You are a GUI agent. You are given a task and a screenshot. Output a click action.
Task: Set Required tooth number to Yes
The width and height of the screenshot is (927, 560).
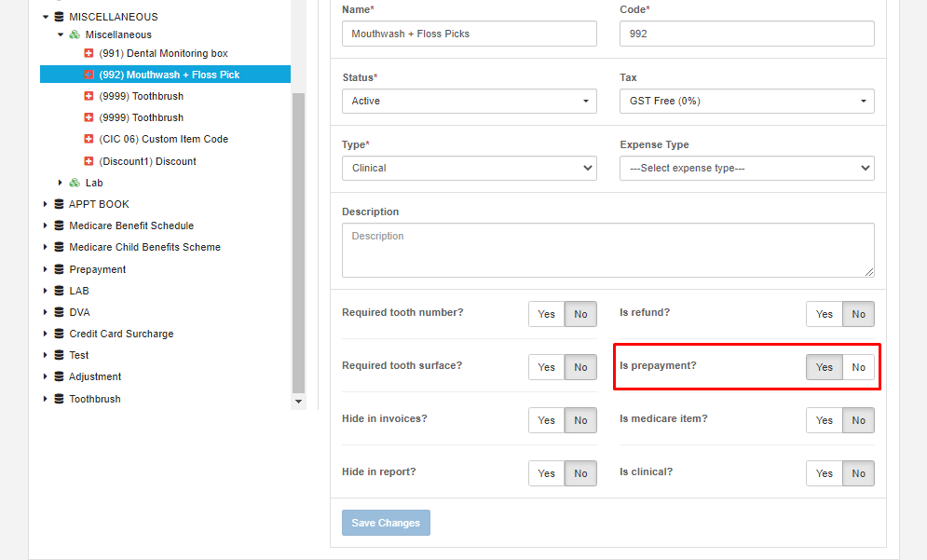pyautogui.click(x=547, y=314)
